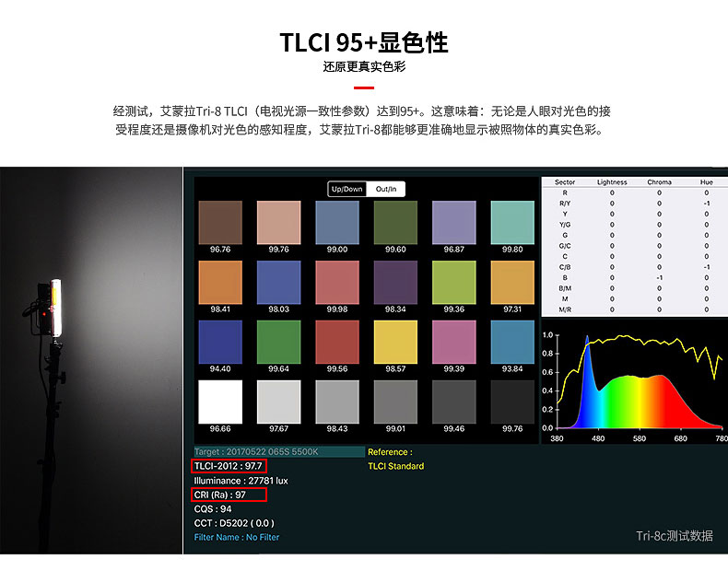Click the Hue column header
The width and height of the screenshot is (728, 571).
click(706, 182)
